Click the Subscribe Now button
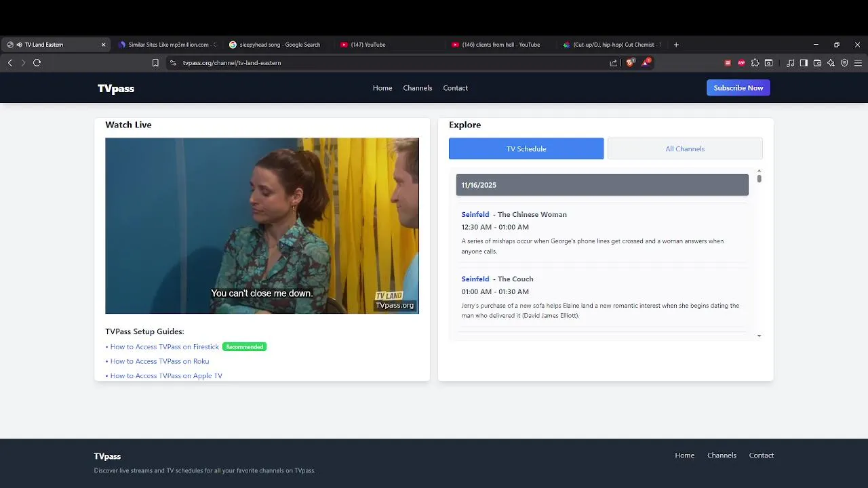The image size is (868, 488). (738, 87)
